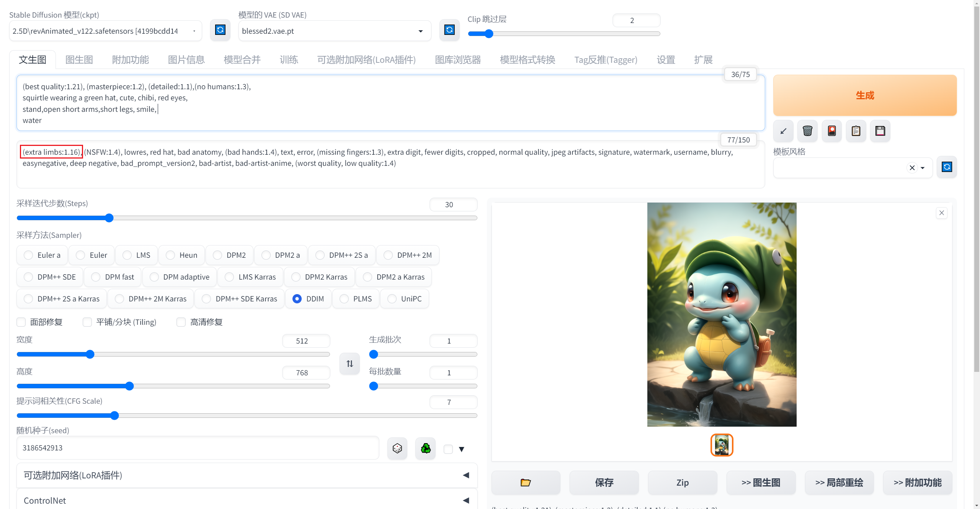Switch to the 图生图 tab

pyautogui.click(x=79, y=60)
